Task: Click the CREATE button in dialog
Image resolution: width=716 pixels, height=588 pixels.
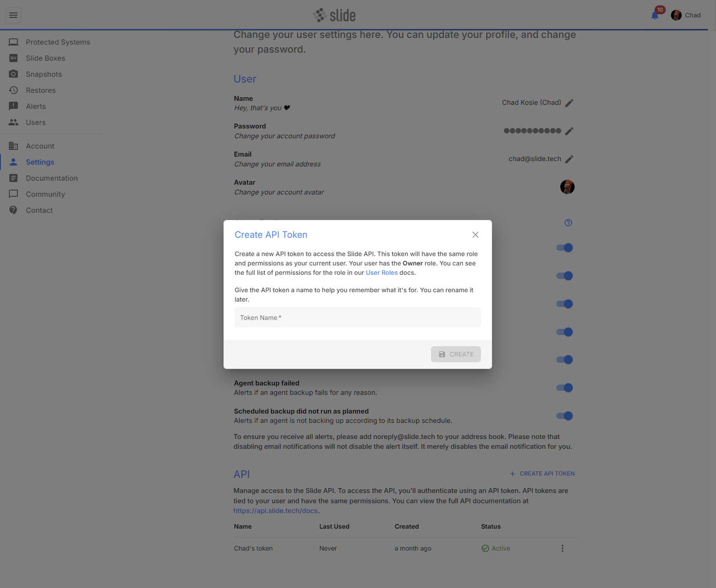Action: 456,354
